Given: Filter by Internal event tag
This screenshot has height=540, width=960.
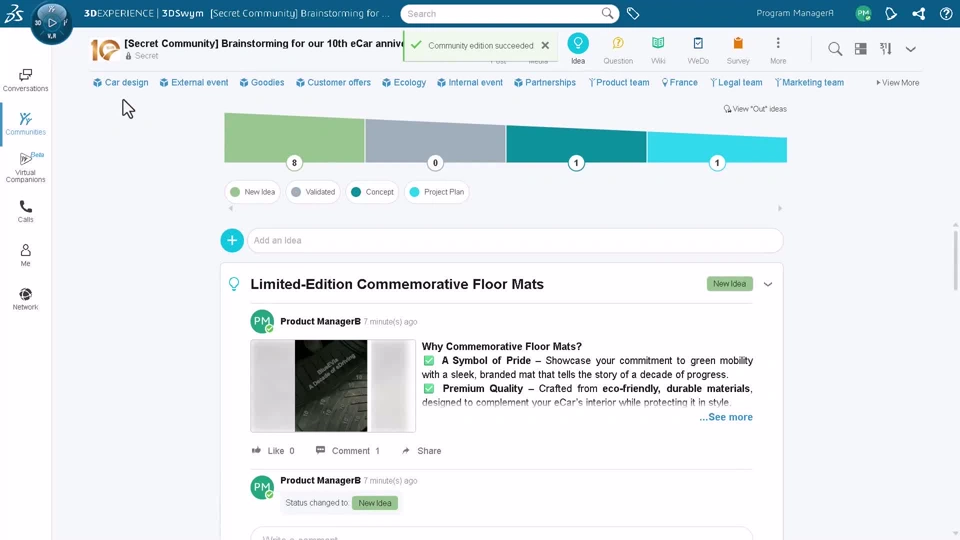Looking at the screenshot, I should click(x=470, y=83).
